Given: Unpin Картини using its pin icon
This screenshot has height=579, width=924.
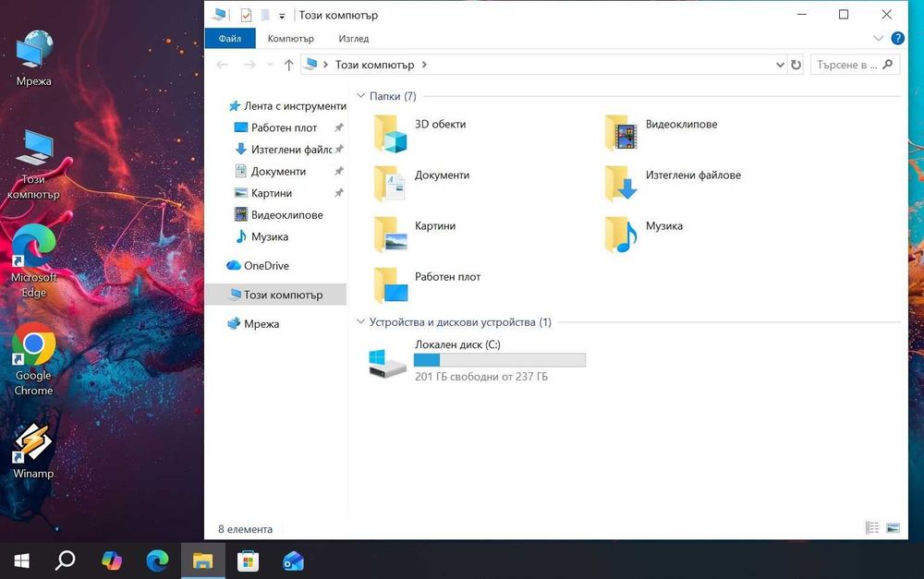Looking at the screenshot, I should tap(339, 193).
